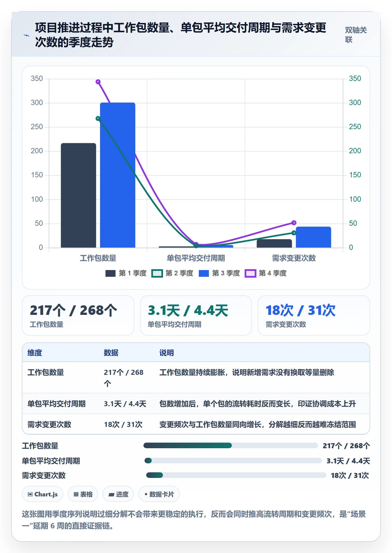392x553 pixels.
Task: Click green line point above 工作包数量
Action: pos(98,118)
